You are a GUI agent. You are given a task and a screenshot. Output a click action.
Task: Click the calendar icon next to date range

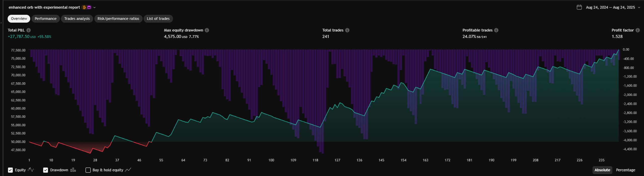(x=579, y=7)
